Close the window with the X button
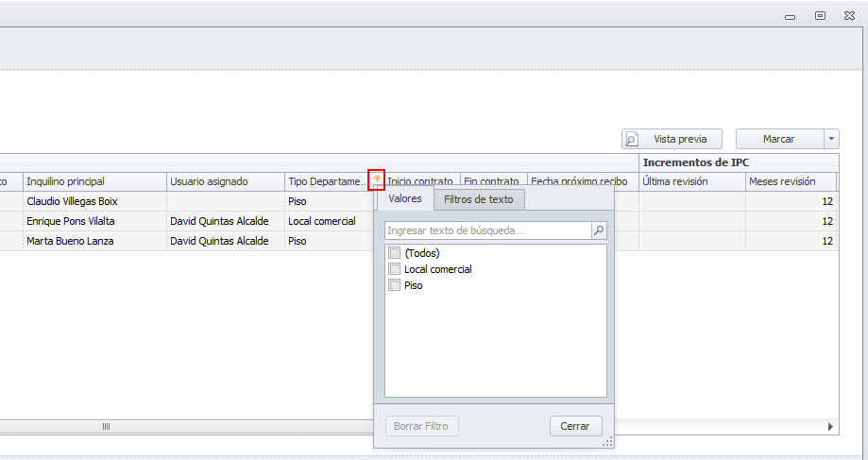Viewport: 868px width, 460px height. click(849, 16)
